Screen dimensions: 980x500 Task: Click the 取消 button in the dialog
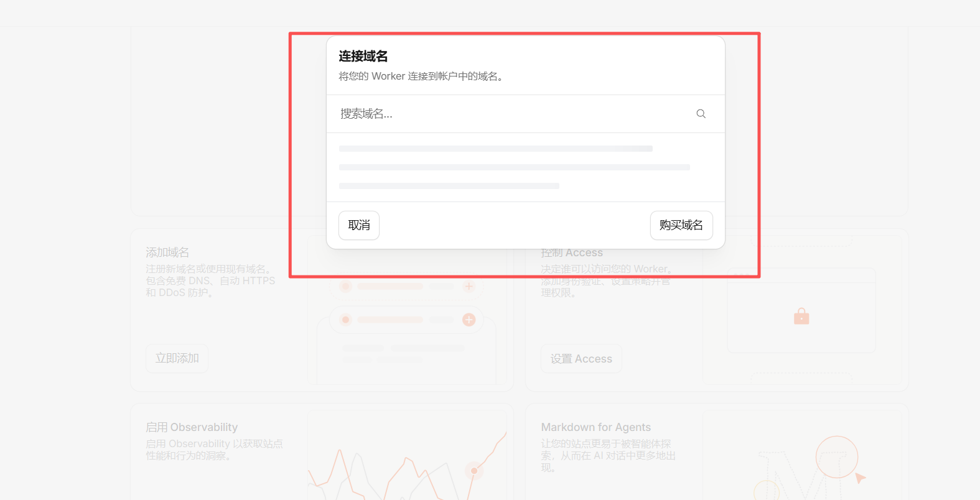359,225
